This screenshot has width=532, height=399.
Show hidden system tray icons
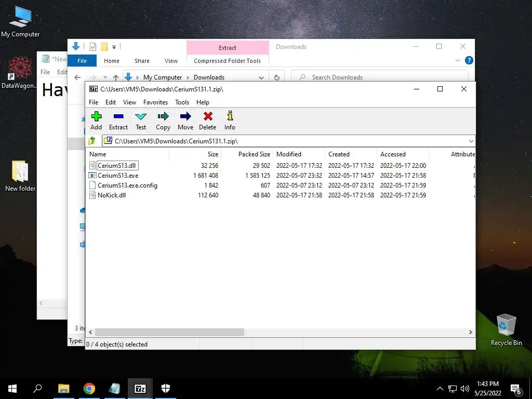coord(440,389)
